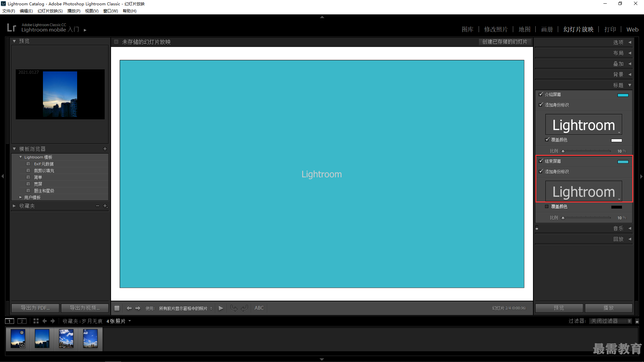The width and height of the screenshot is (644, 362).
Task: Open the 关闭过滤器 filter dropdown
Action: tap(610, 321)
